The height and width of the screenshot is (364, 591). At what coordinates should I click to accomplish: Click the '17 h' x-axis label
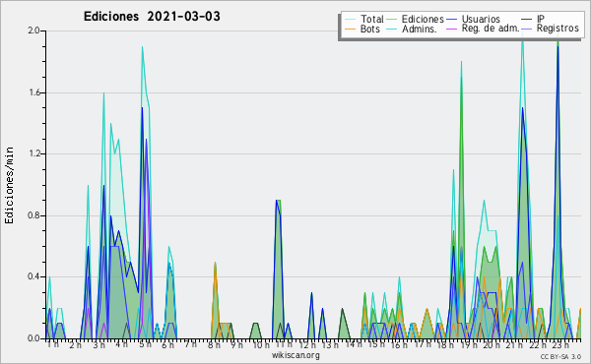tap(423, 344)
